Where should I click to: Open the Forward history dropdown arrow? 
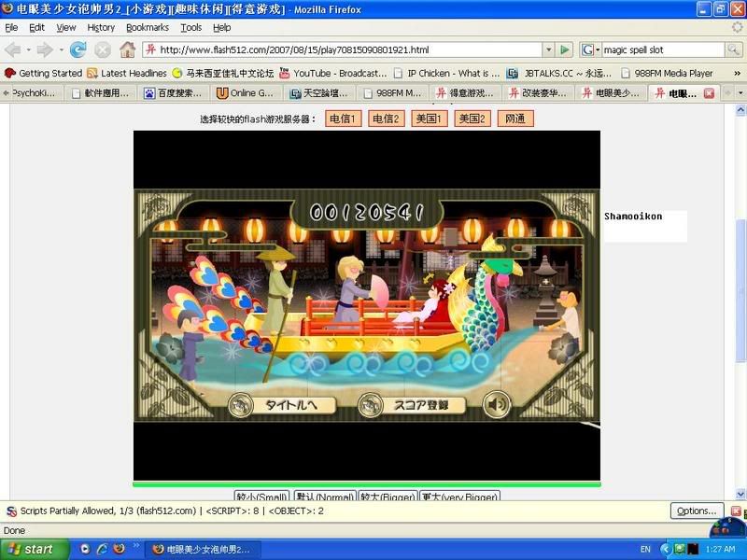[x=61, y=49]
